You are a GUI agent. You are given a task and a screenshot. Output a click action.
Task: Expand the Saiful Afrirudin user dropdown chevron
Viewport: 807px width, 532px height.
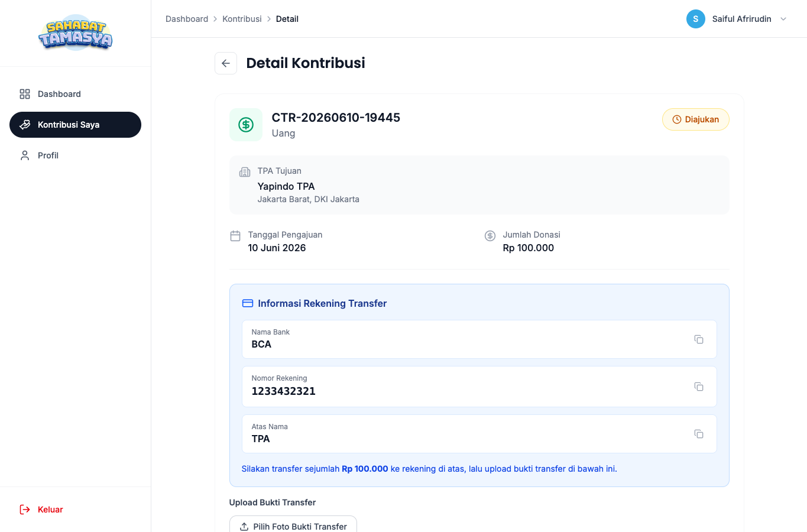[783, 19]
